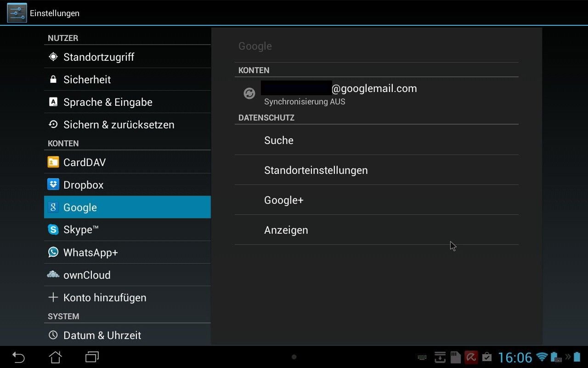Screen dimensions: 588x368
Task: Click the Google g icon in accounts list
Action: click(53, 207)
